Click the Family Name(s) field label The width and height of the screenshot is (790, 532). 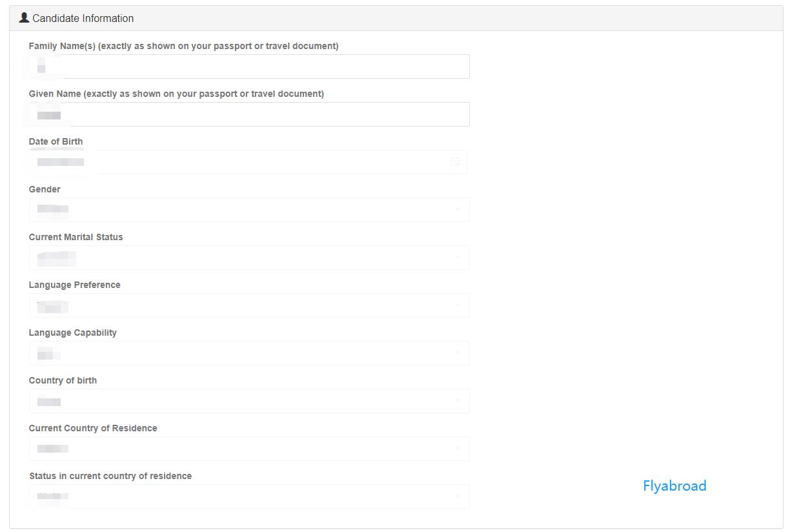pos(183,46)
